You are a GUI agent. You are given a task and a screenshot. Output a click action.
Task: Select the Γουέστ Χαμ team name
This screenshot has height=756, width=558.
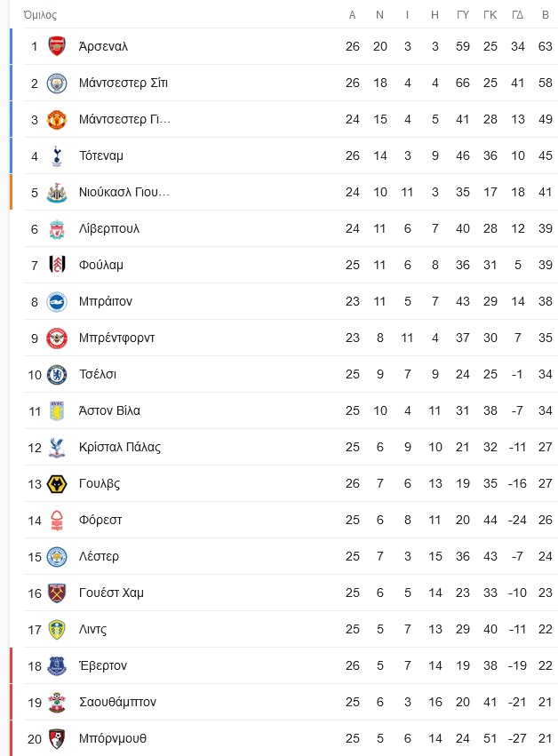111,593
